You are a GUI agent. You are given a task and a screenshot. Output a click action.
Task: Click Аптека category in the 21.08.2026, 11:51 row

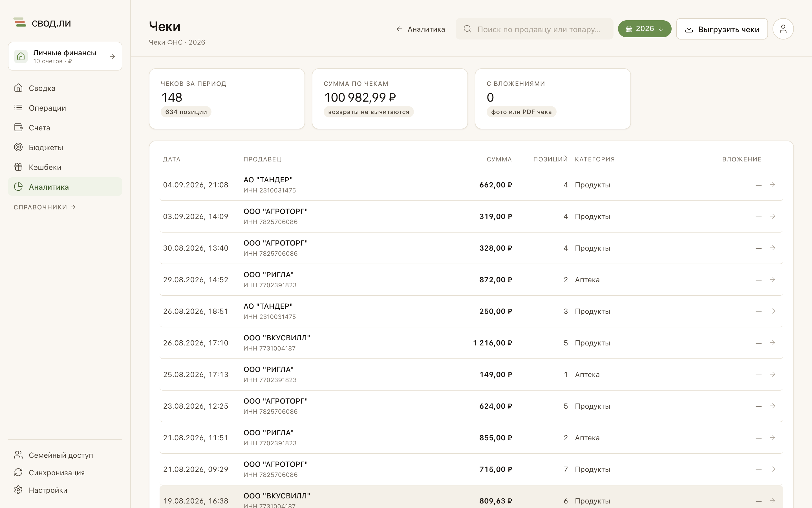[x=587, y=437]
